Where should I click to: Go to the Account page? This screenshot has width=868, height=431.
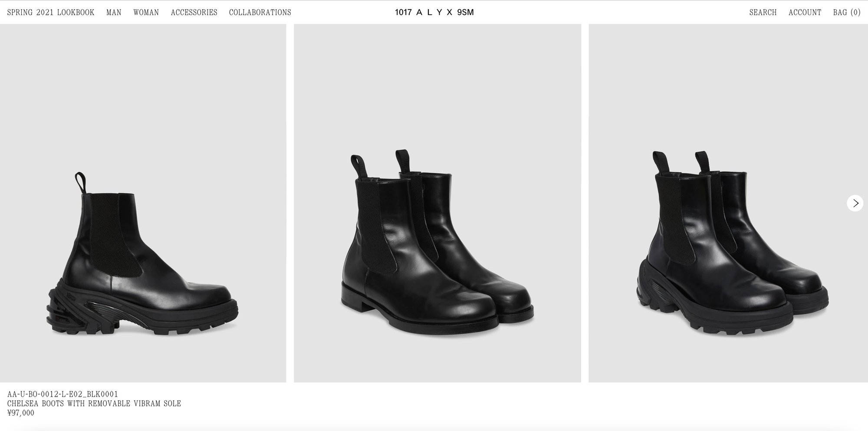click(805, 12)
